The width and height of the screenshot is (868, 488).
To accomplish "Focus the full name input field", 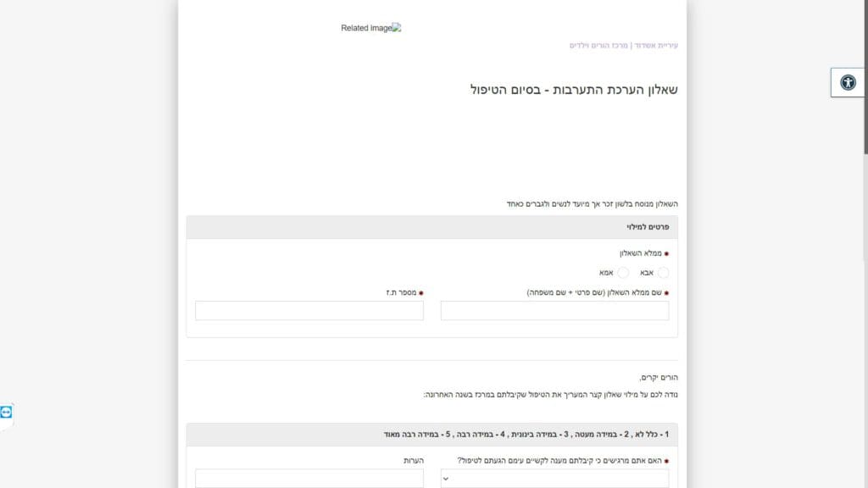I will click(x=554, y=311).
